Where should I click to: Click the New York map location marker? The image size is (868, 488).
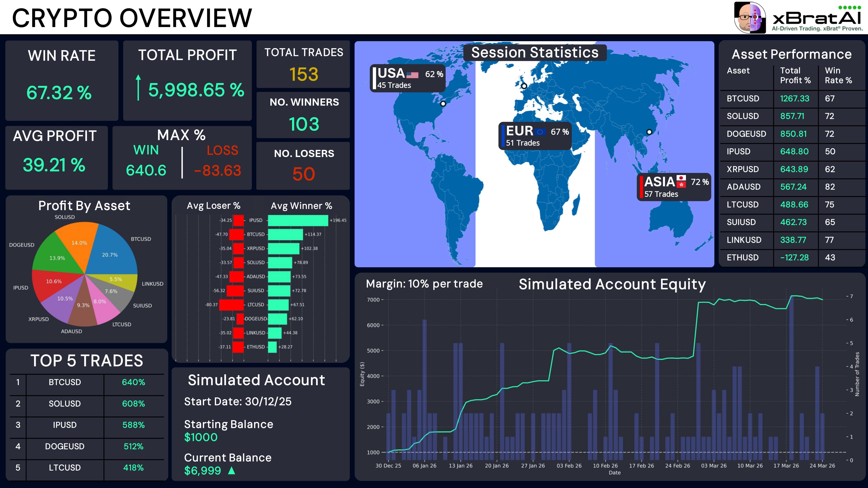(x=443, y=104)
